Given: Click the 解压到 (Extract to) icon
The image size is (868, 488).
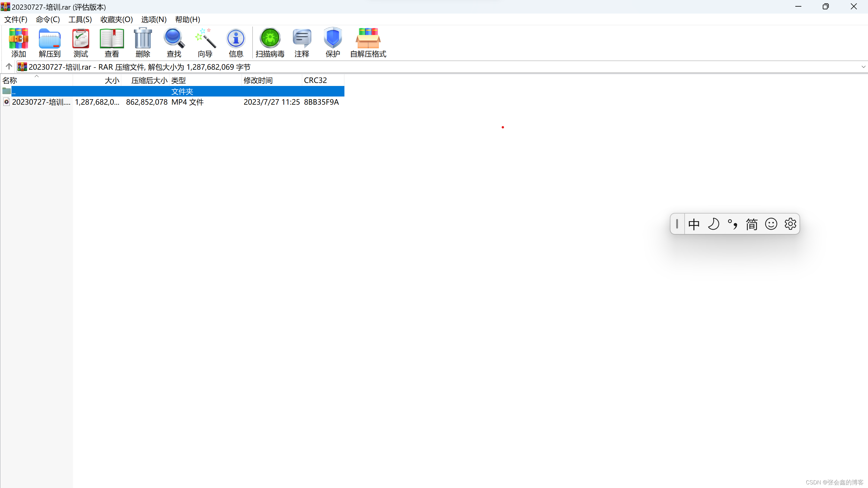Looking at the screenshot, I should tap(49, 43).
